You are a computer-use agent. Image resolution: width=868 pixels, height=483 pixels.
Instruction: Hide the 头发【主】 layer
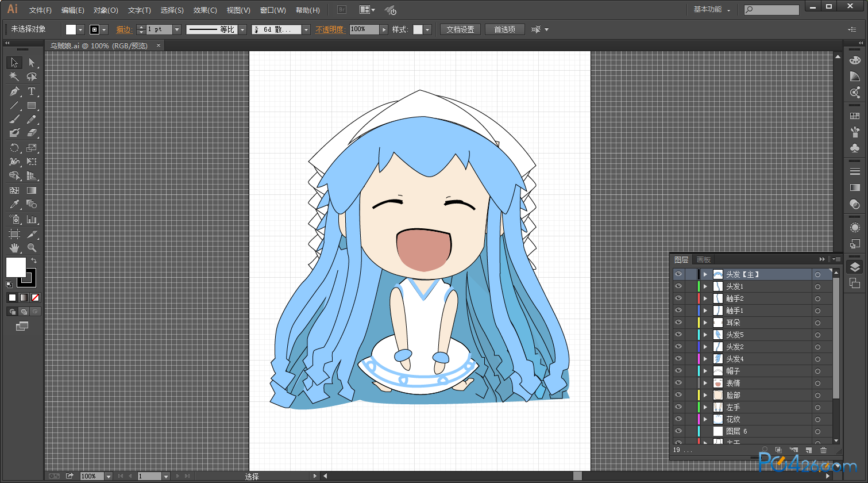[x=678, y=274]
